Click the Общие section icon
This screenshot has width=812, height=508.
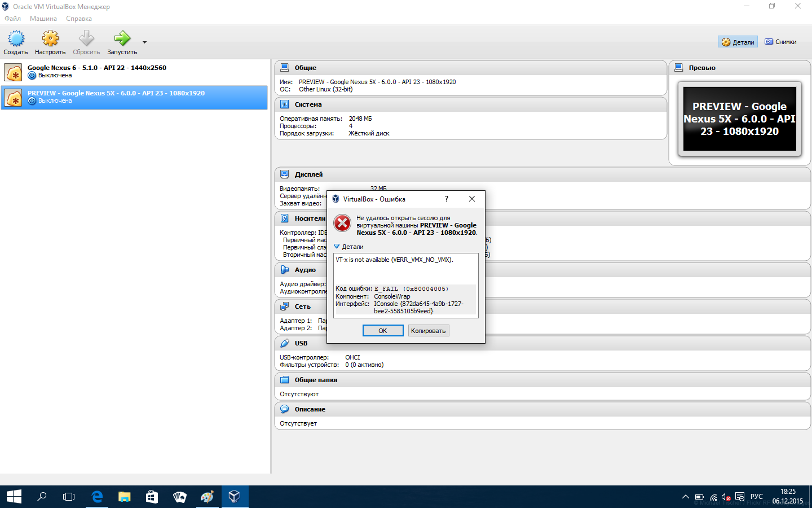[285, 67]
